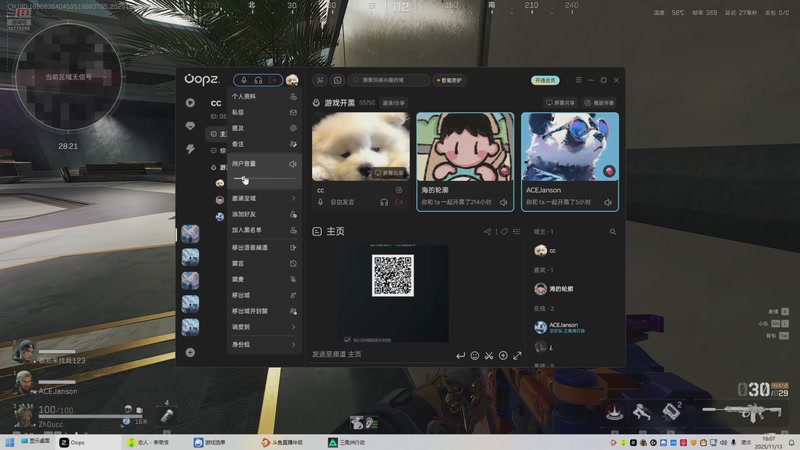Mute 海的轮廓 using the speaker icon
Image resolution: width=800 pixels, height=450 pixels.
(504, 203)
